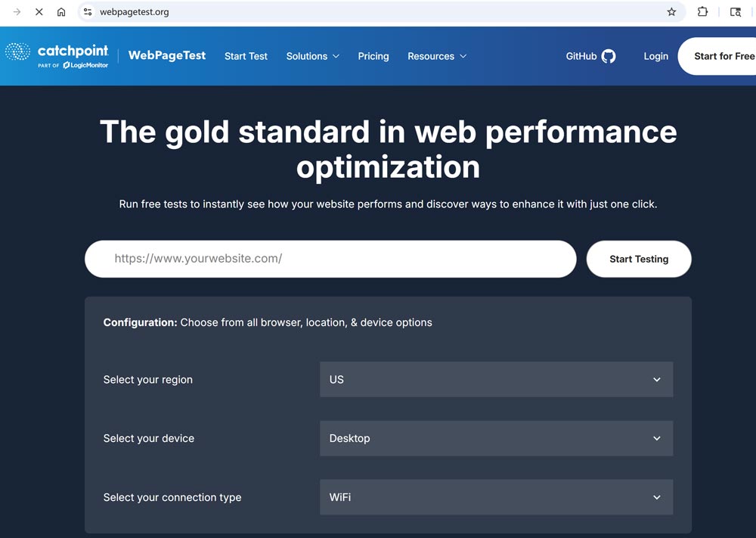Screen dimensions: 756x538
Task: Navigate home with the browser home icon
Action: click(x=61, y=12)
